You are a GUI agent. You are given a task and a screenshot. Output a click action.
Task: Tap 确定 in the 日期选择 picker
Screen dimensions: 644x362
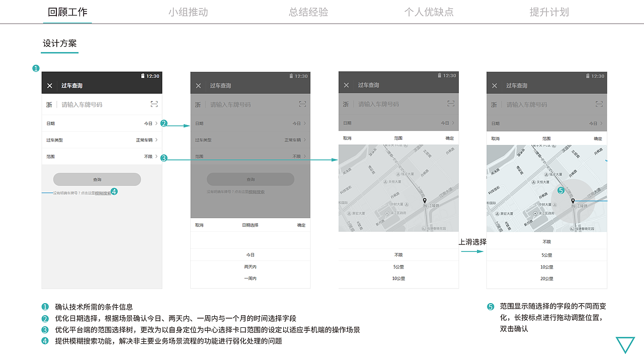pyautogui.click(x=301, y=225)
